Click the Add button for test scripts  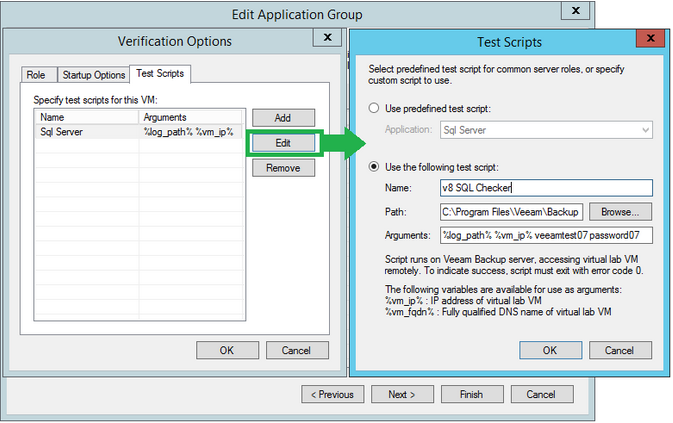pyautogui.click(x=284, y=118)
